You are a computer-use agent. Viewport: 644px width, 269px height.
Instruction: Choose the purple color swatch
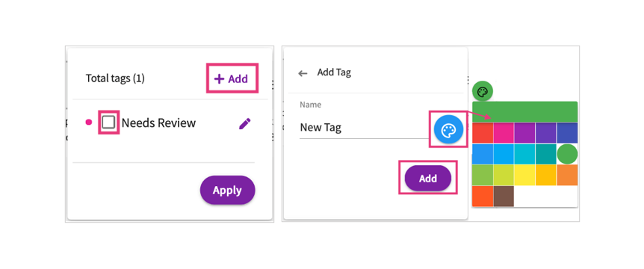click(525, 133)
